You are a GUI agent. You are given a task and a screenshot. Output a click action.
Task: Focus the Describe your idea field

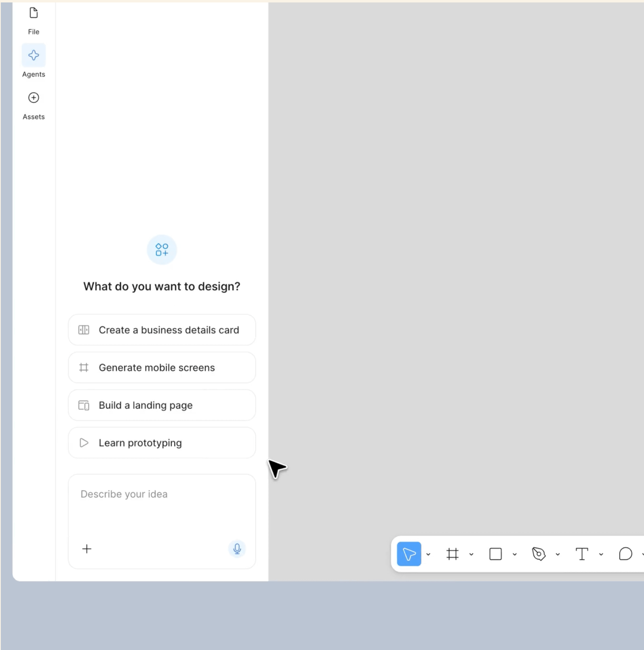click(162, 521)
